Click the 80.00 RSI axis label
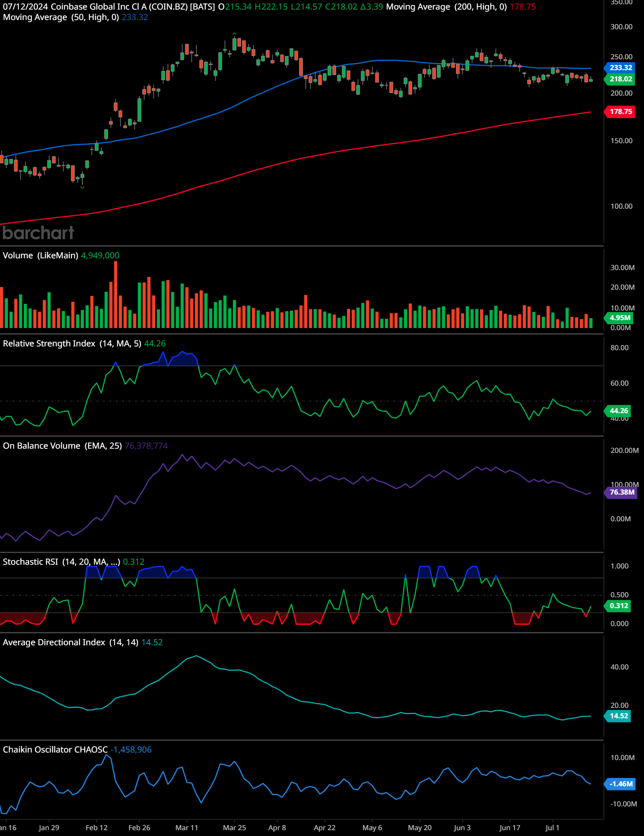This screenshot has height=836, width=644. point(619,348)
